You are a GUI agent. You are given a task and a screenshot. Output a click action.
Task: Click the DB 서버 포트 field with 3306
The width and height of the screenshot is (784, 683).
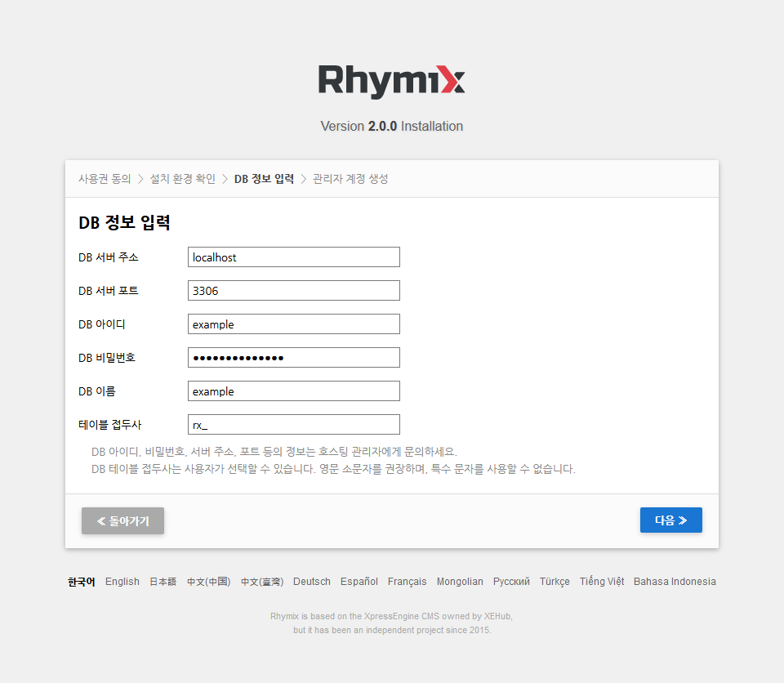click(x=293, y=290)
